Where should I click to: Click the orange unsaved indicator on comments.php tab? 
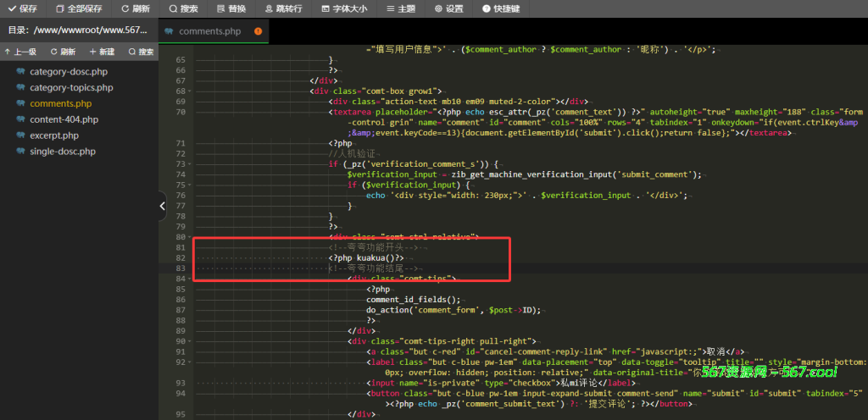coord(258,31)
